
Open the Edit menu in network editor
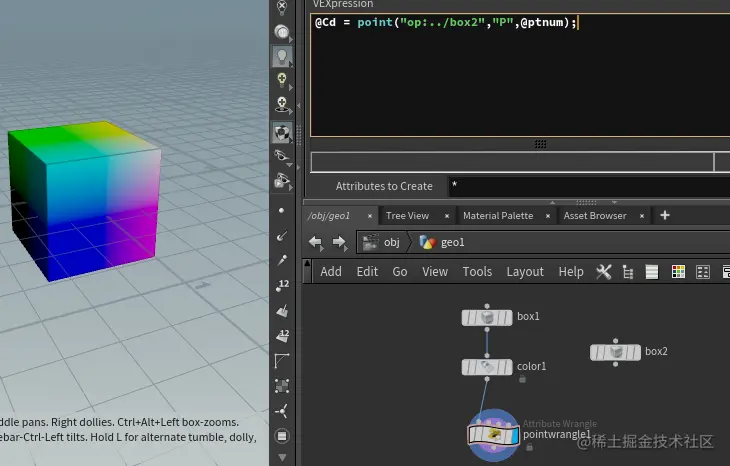367,272
